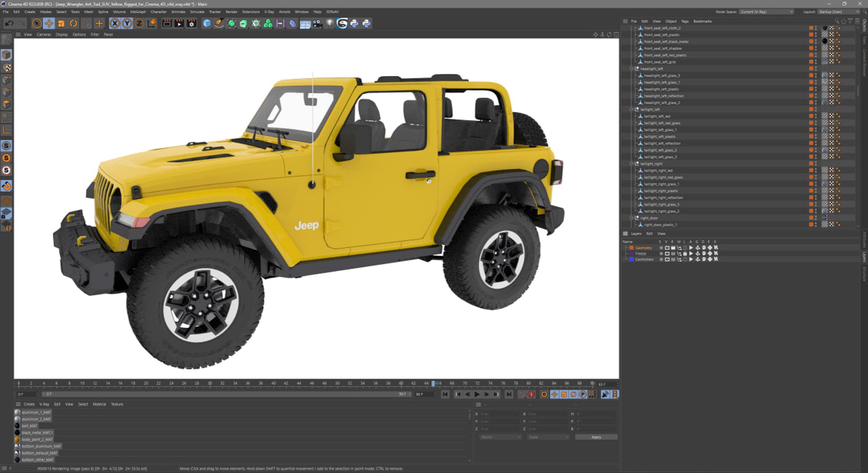This screenshot has height=473, width=868.
Task: Add a Cube primitive object
Action: [207, 24]
